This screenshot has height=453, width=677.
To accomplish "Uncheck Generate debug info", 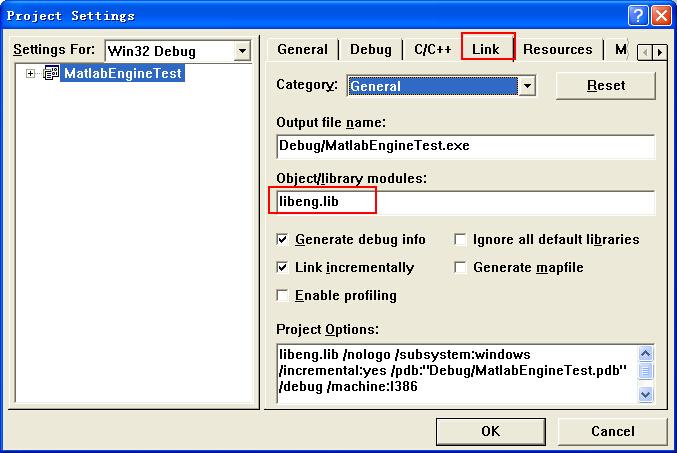I will [282, 239].
